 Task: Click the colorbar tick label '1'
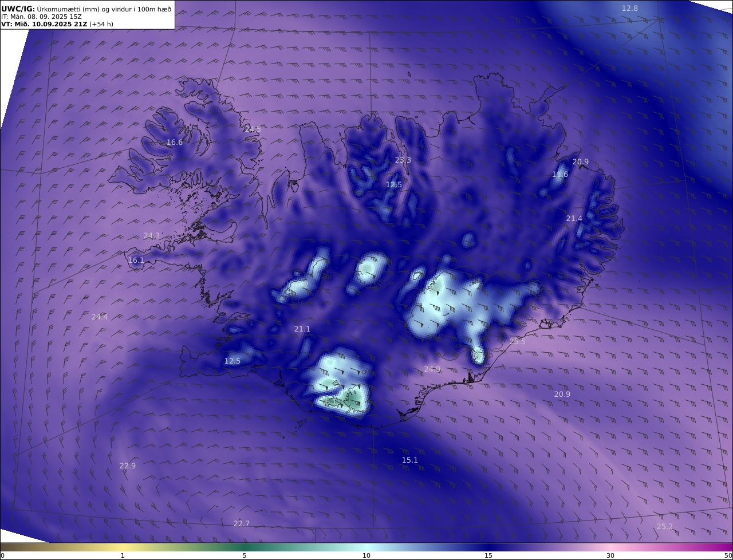coord(123,555)
